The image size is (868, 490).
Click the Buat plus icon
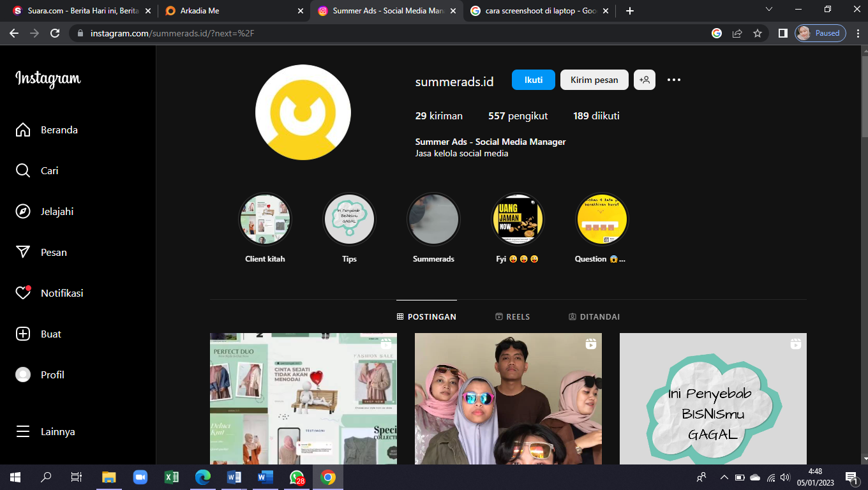pos(23,334)
